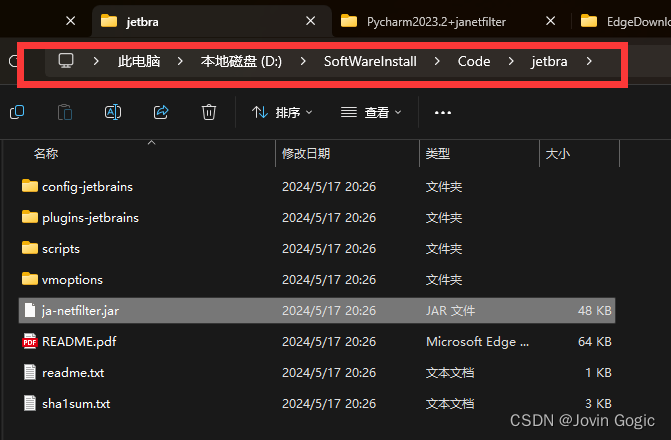Click the 3 KB size cell

tap(598, 404)
